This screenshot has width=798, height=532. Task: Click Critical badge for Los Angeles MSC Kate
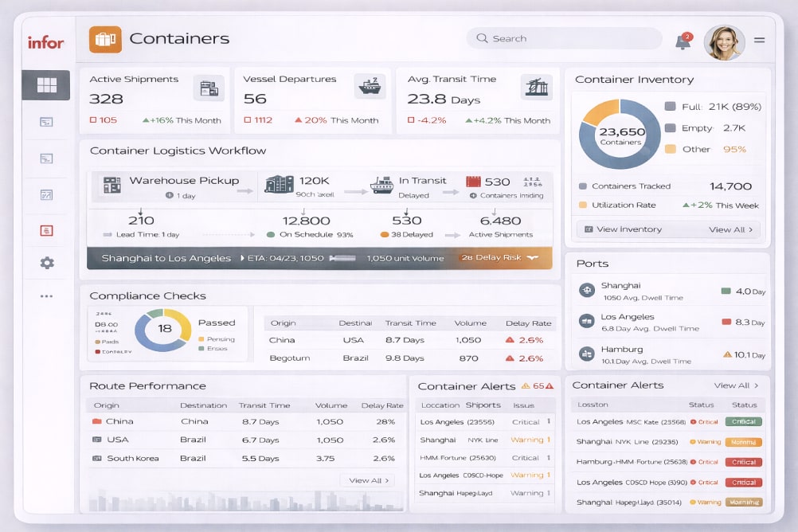[x=744, y=421]
